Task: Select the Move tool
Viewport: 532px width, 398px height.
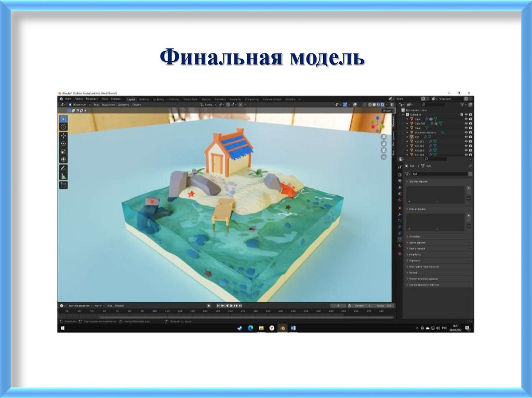Action: (63, 135)
